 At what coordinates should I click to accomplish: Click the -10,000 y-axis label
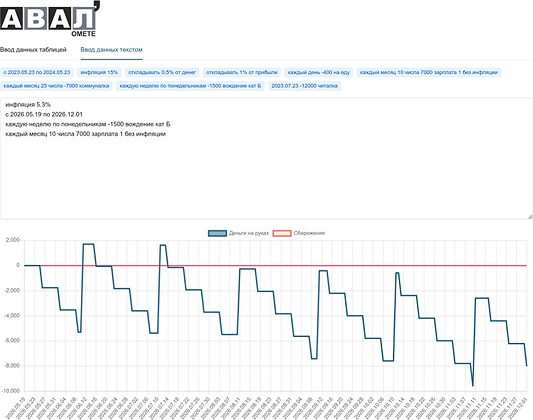11,391
